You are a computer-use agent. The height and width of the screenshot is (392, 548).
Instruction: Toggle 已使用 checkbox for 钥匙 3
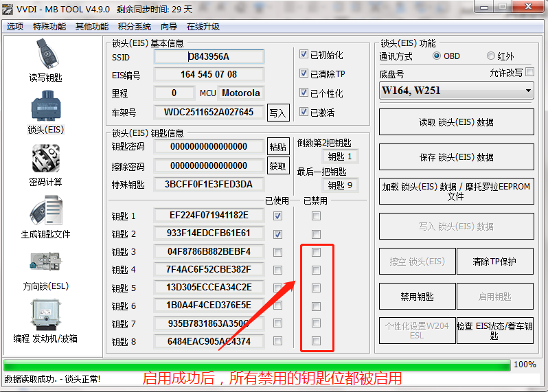point(278,252)
